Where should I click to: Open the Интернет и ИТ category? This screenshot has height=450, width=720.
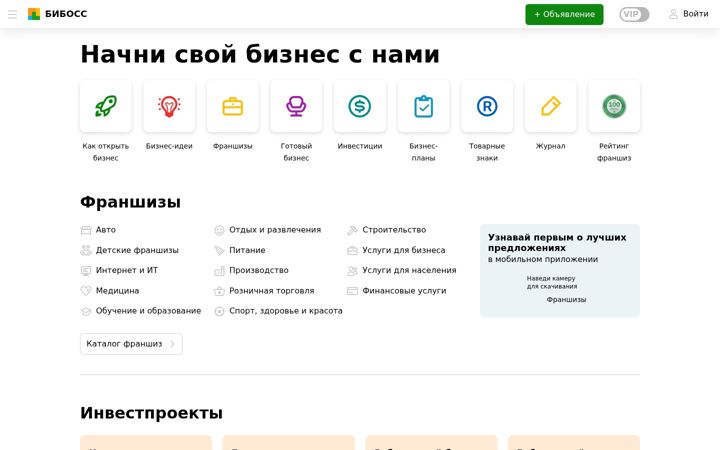pyautogui.click(x=127, y=270)
